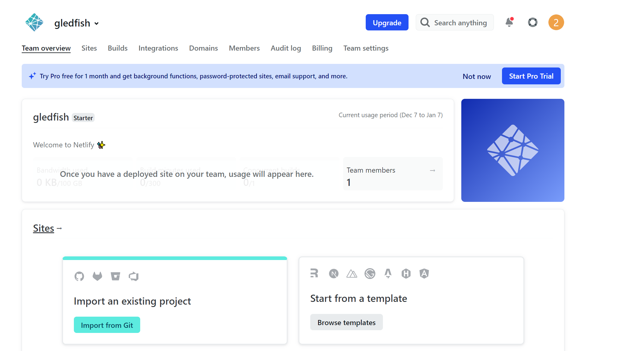
Task: Click Import an existing project heading
Action: tap(132, 301)
